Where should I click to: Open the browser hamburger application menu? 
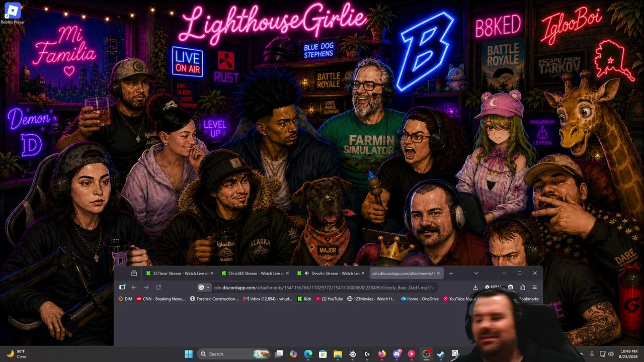click(534, 287)
